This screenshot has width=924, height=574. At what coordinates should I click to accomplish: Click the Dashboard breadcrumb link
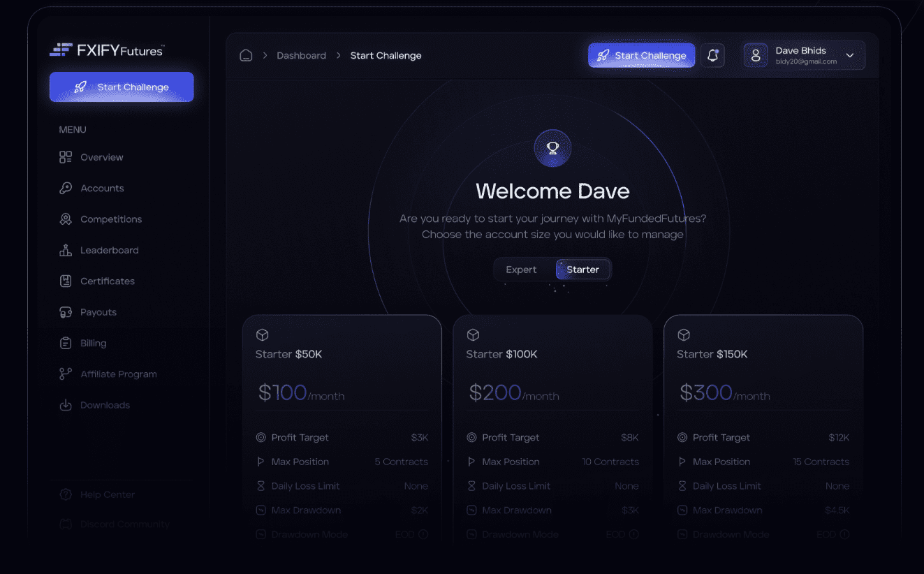point(301,56)
